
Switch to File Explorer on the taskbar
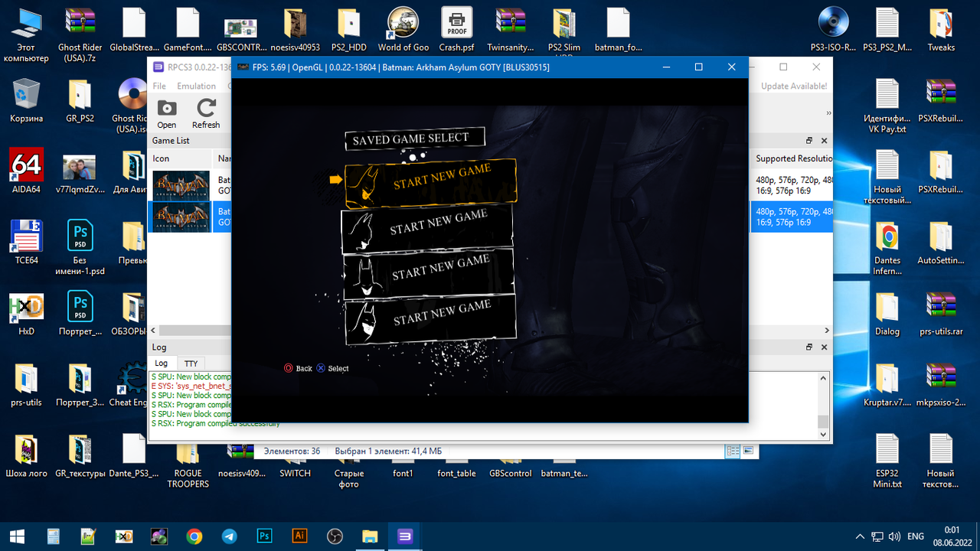pos(370,536)
